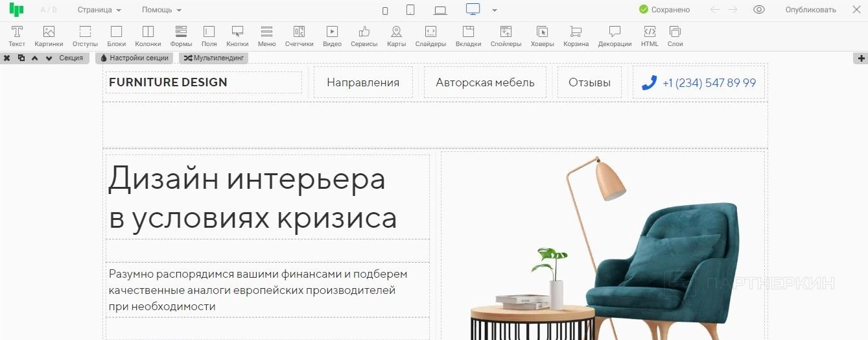The image size is (868, 340).
Task: Open the Сервисы tool
Action: pos(364,36)
